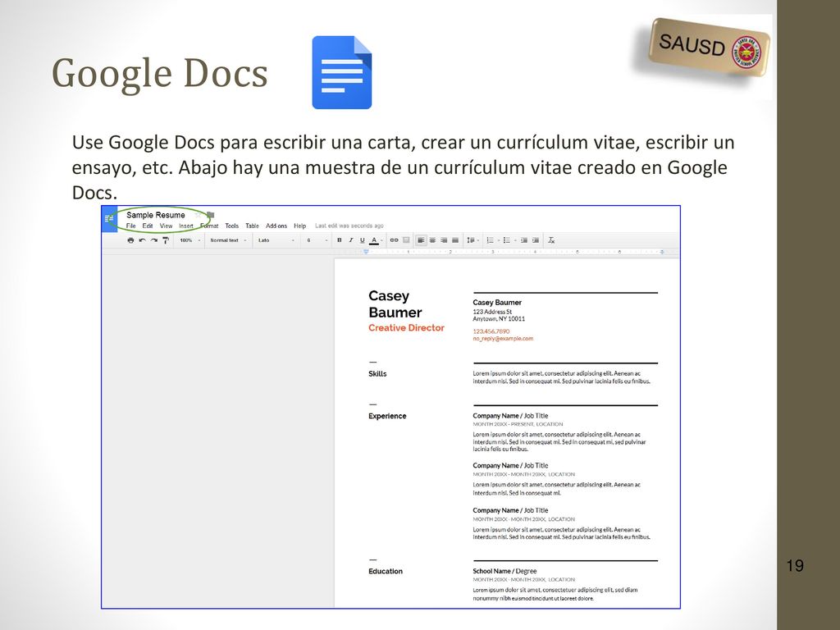
Task: Open the Add-ons menu
Action: [x=276, y=226]
